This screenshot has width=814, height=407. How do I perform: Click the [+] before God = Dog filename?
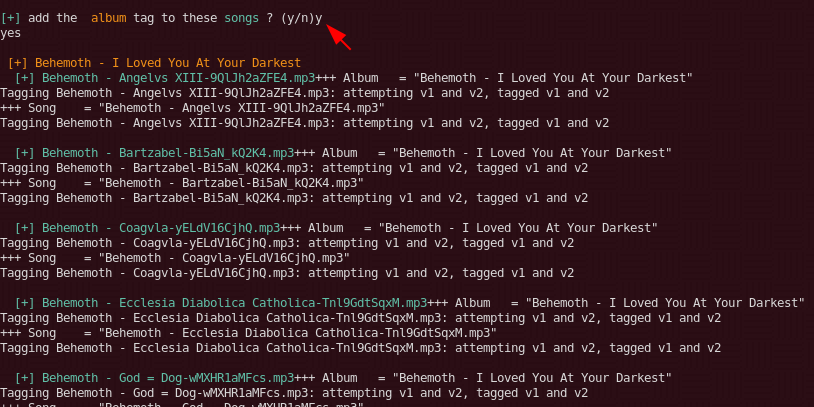25,377
